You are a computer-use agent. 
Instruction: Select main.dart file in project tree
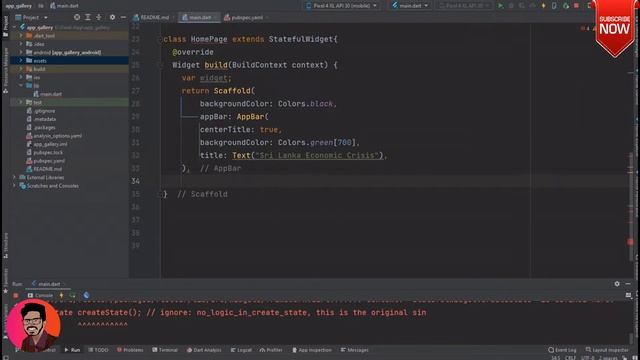tap(48, 94)
